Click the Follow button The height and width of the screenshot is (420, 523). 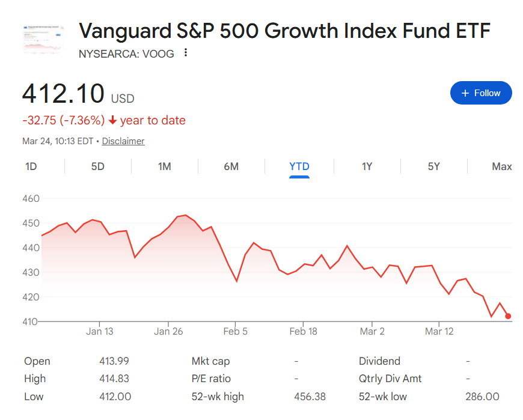481,93
